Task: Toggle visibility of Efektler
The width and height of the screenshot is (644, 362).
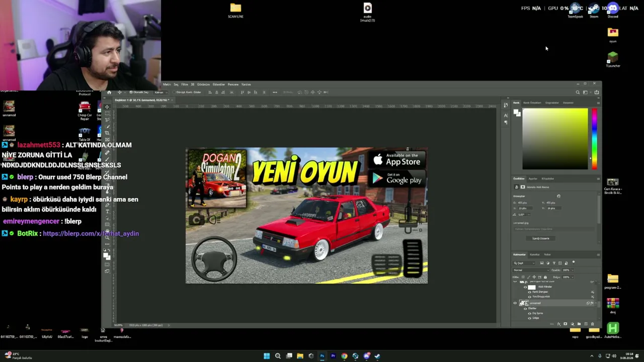Action: [526, 308]
